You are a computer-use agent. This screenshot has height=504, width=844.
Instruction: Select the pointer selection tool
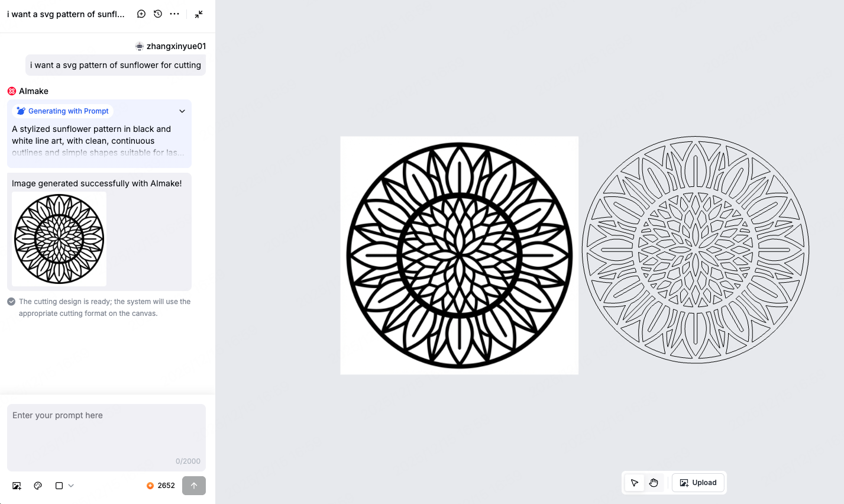pos(635,483)
